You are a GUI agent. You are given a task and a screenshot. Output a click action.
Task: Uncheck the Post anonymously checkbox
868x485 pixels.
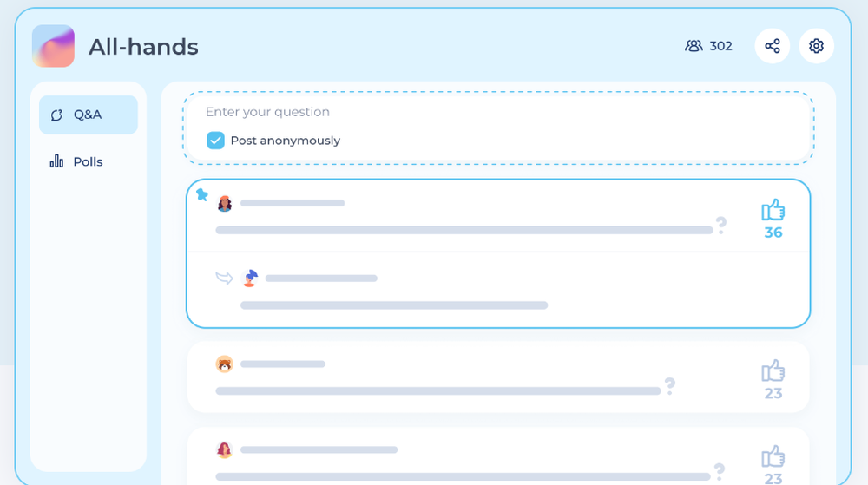(215, 141)
